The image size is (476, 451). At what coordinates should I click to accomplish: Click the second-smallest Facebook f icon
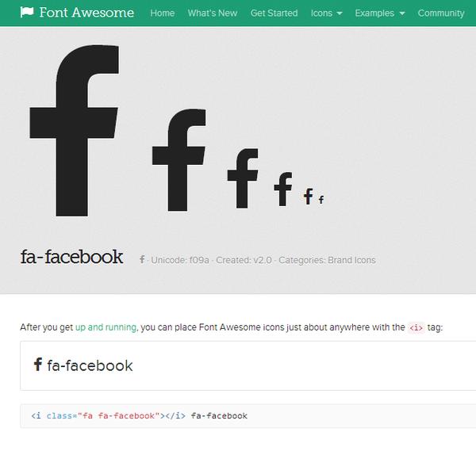coord(308,197)
